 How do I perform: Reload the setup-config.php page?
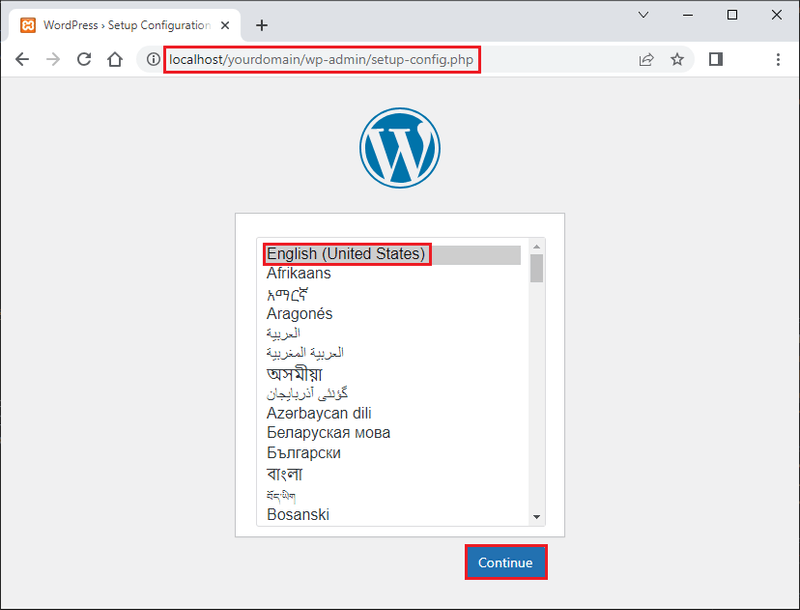[x=84, y=59]
